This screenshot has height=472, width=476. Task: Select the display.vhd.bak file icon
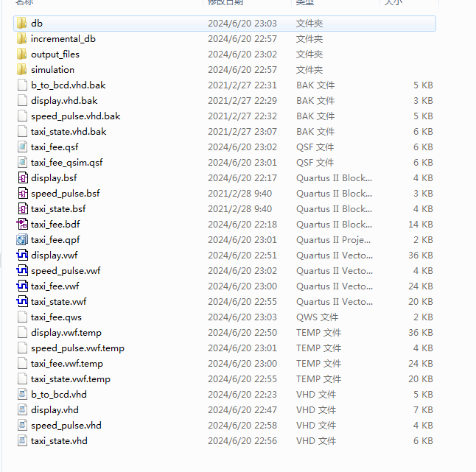tap(22, 101)
